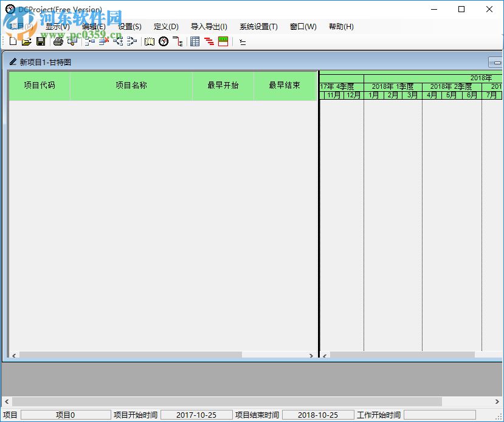The width and height of the screenshot is (504, 422).
Task: Open an existing project
Action: click(27, 41)
